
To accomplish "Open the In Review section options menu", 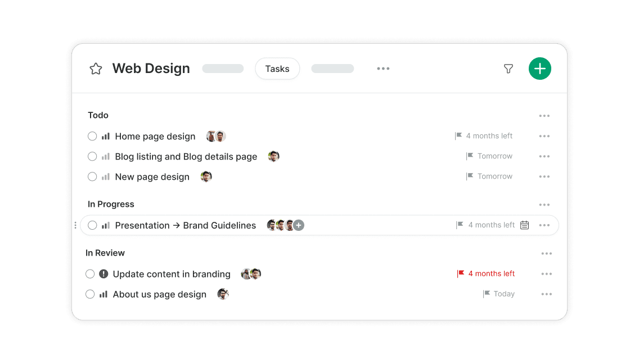I will coord(546,253).
